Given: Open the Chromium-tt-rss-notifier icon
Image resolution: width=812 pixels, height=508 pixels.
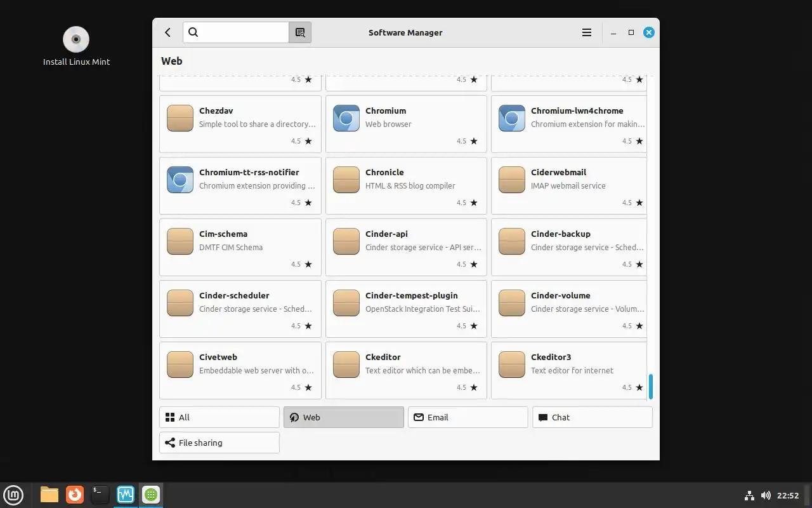Looking at the screenshot, I should (180, 180).
